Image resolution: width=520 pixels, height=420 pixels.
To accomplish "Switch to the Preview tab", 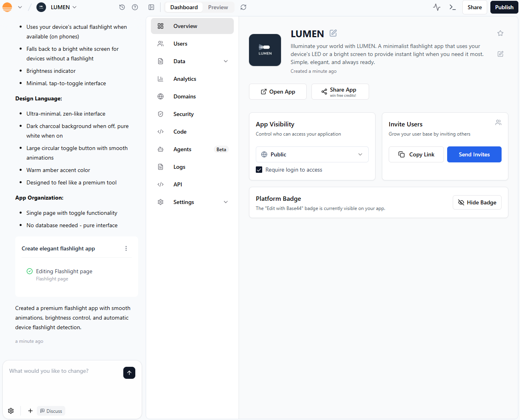I will [218, 7].
